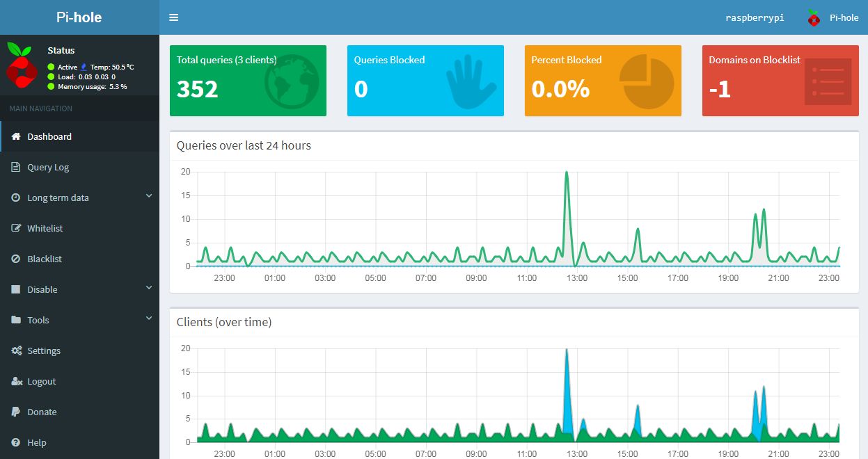The image size is (868, 459).
Task: Click the Donate link
Action: pyautogui.click(x=79, y=412)
